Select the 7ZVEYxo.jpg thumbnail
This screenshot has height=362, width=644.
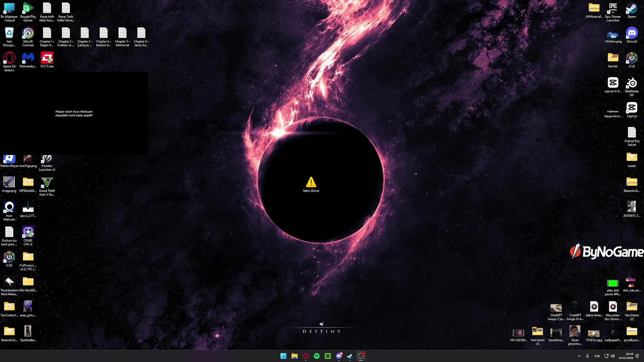click(x=594, y=333)
